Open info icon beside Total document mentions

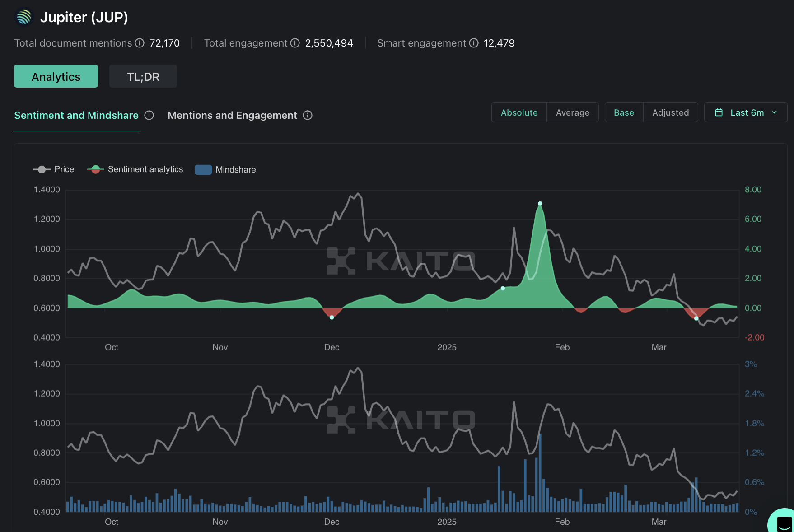point(140,43)
